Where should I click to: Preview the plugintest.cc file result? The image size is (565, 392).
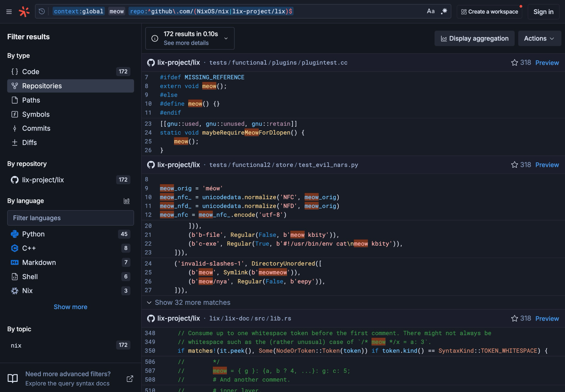point(547,63)
